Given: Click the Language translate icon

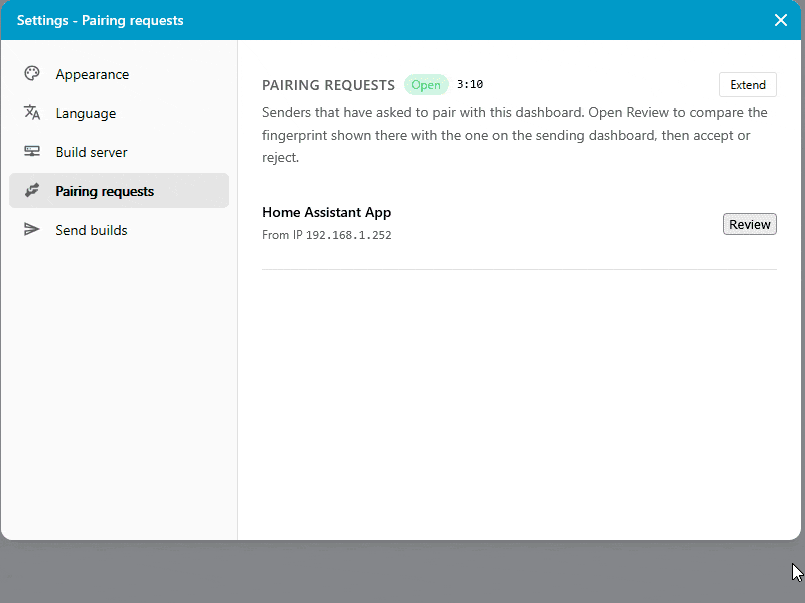Looking at the screenshot, I should pyautogui.click(x=32, y=112).
